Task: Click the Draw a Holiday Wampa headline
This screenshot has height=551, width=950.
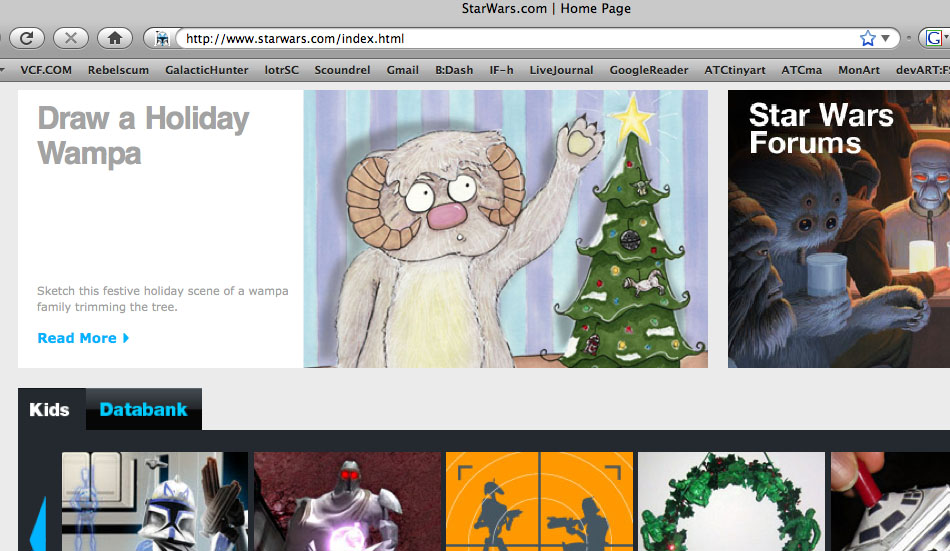Action: [143, 135]
